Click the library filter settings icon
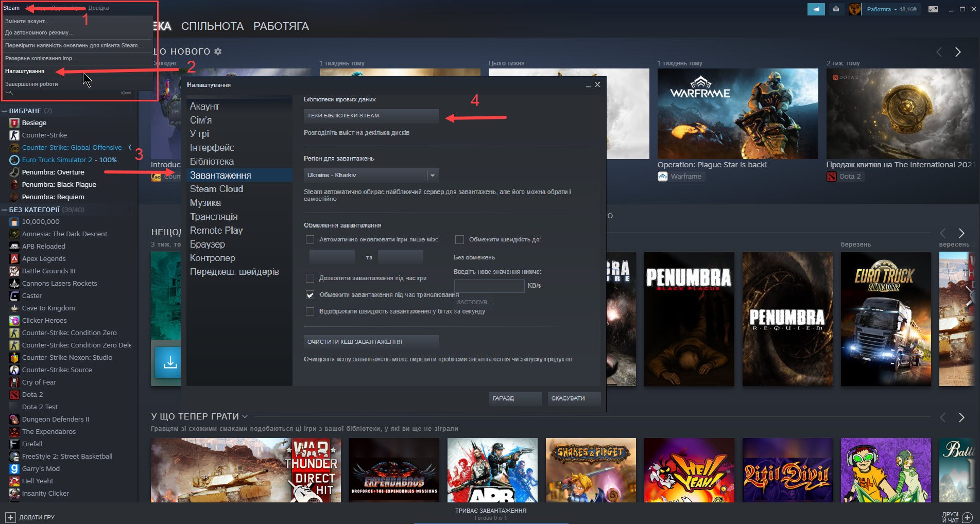Screen dimensions: 980x524 click(126, 93)
